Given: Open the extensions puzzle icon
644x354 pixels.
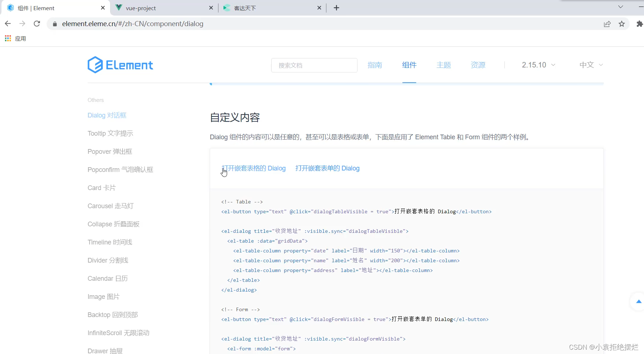Looking at the screenshot, I should (640, 24).
